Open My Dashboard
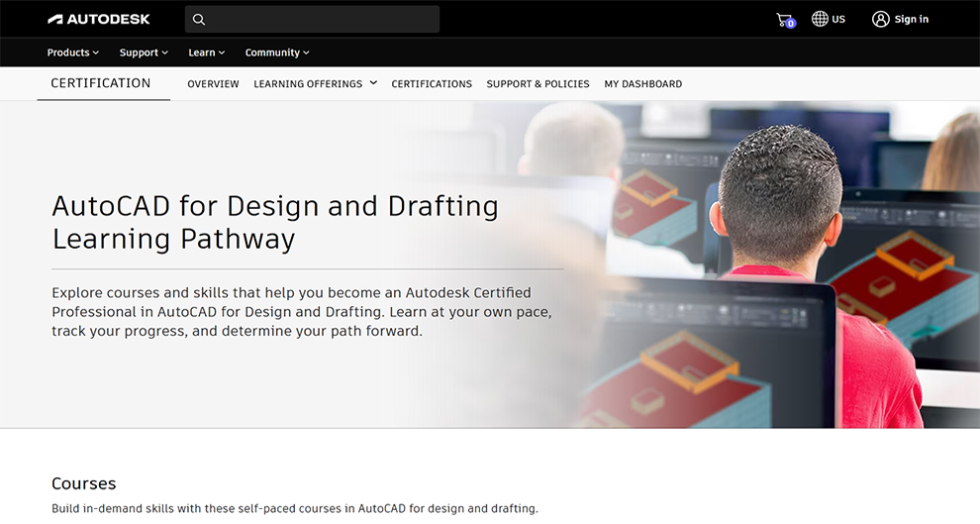This screenshot has width=980, height=524. [x=643, y=84]
